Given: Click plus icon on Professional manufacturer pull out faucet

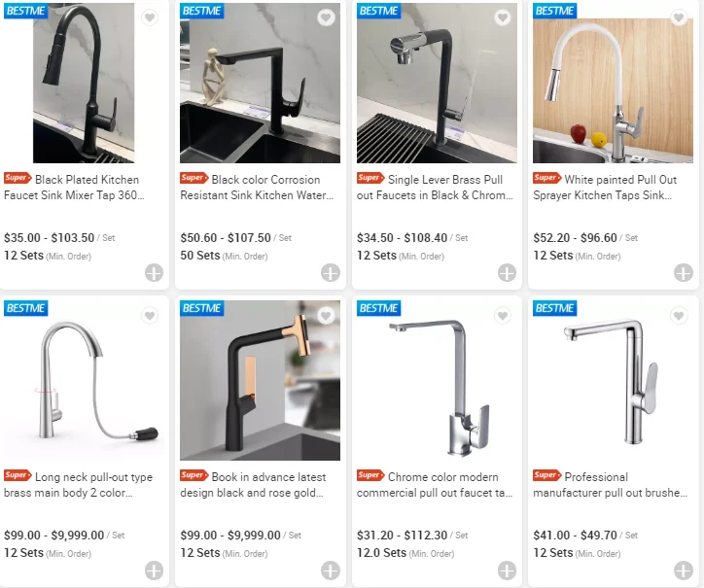Looking at the screenshot, I should pyautogui.click(x=684, y=571).
